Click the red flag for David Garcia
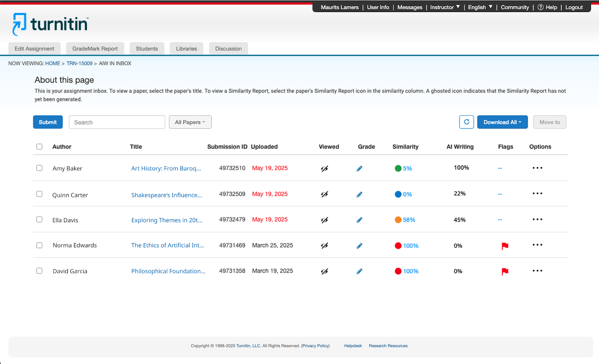The height and width of the screenshot is (364, 599). point(505,271)
